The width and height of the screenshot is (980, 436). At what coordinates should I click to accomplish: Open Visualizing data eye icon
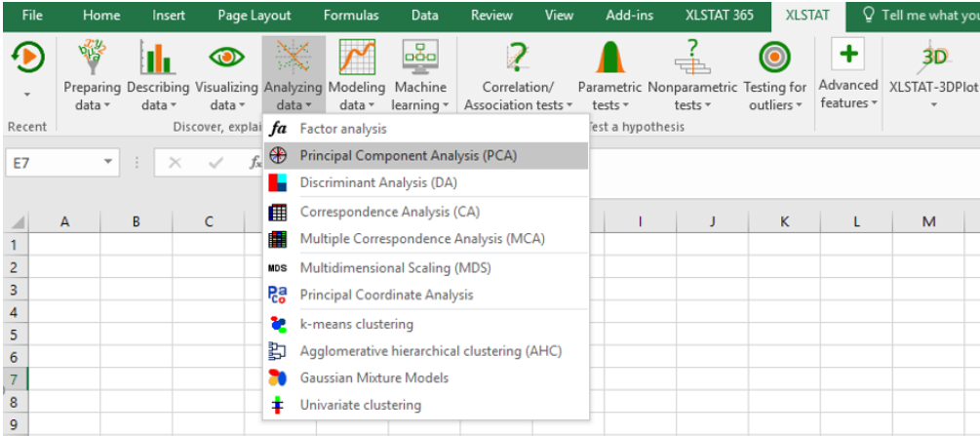coord(226,59)
